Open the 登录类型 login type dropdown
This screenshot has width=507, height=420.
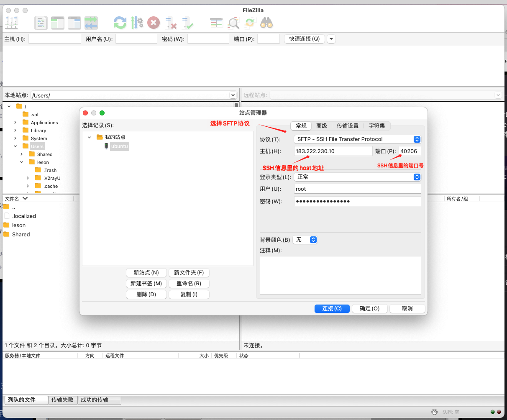358,177
